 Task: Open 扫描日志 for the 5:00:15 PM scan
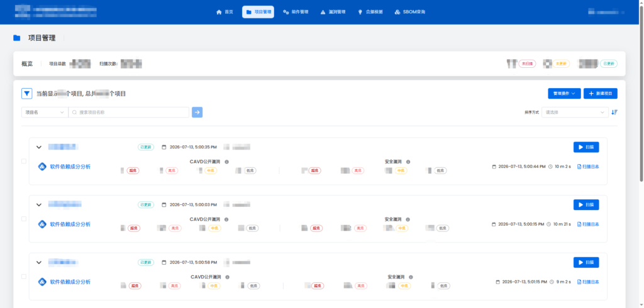(x=588, y=224)
